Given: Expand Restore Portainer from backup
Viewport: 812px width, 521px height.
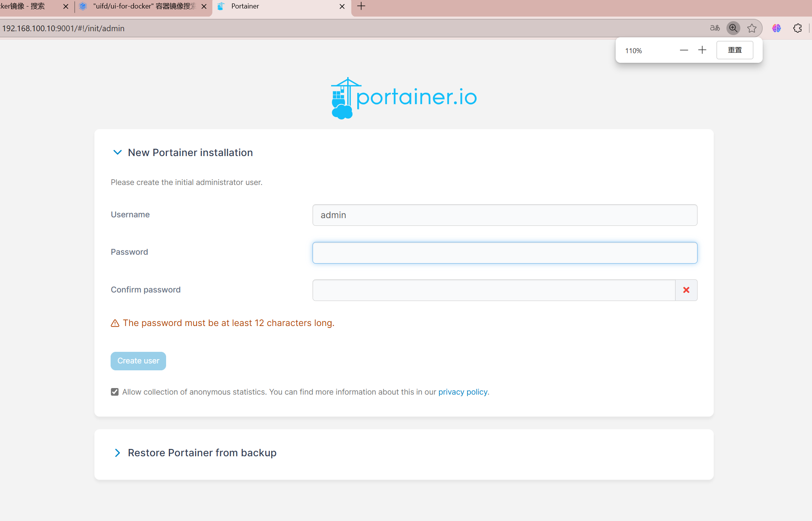Looking at the screenshot, I should 117,453.
